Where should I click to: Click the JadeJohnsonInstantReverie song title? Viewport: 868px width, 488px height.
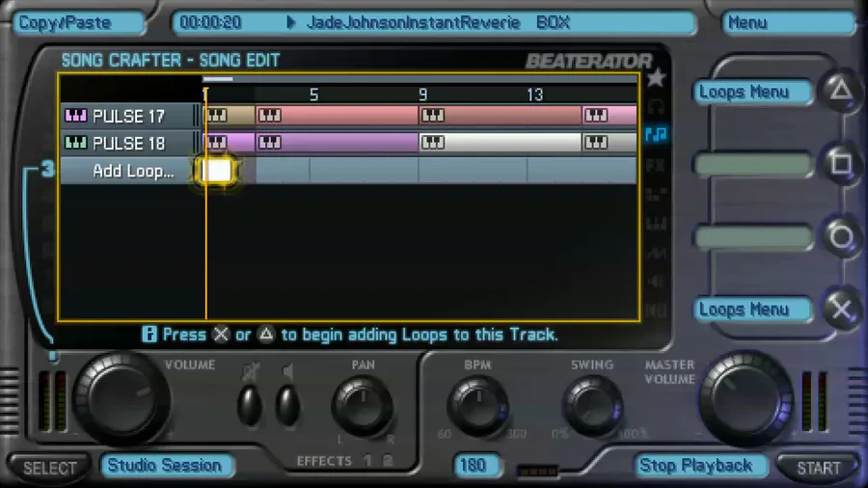click(x=414, y=23)
